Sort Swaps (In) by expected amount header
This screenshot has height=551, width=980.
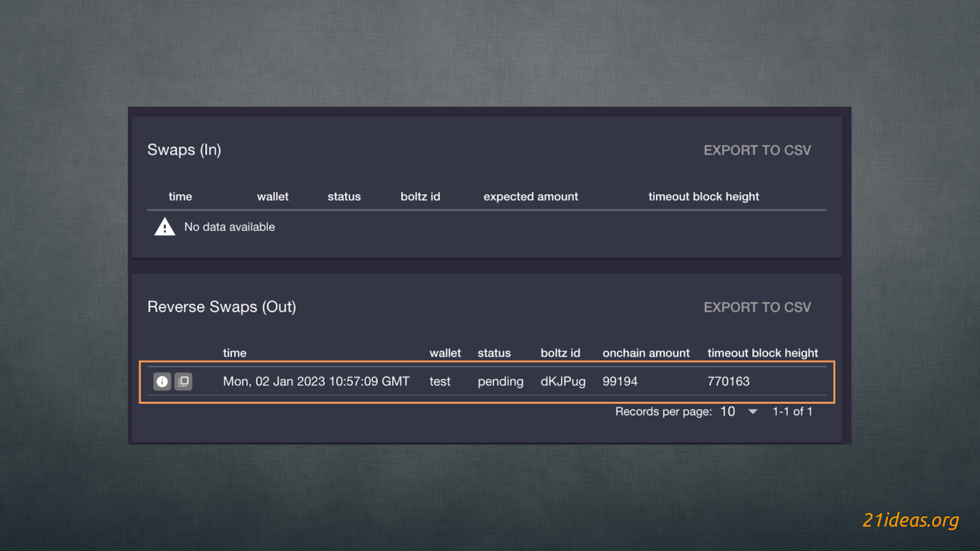(x=530, y=197)
